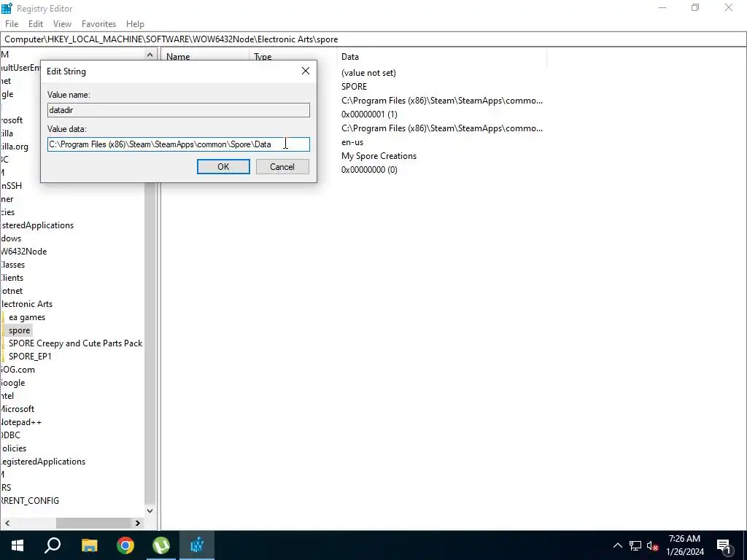The height and width of the screenshot is (560, 747).
Task: Click the tree horizontal scrollbar thumb
Action: [93, 523]
